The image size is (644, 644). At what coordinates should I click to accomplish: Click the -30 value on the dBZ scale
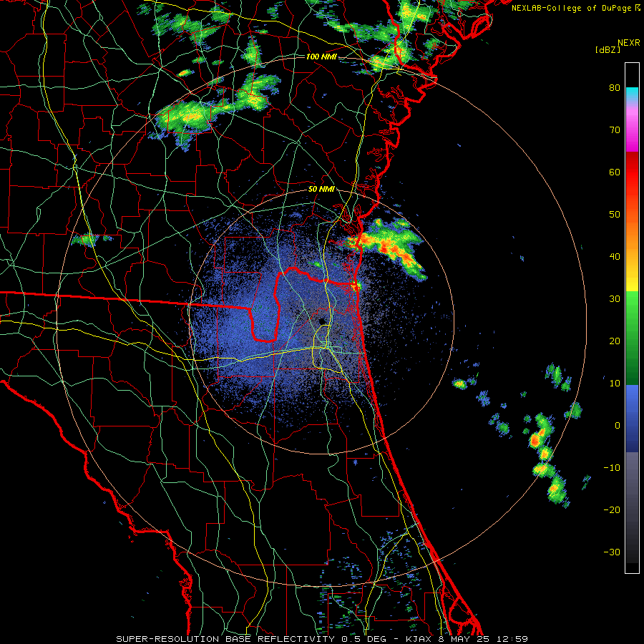click(612, 552)
